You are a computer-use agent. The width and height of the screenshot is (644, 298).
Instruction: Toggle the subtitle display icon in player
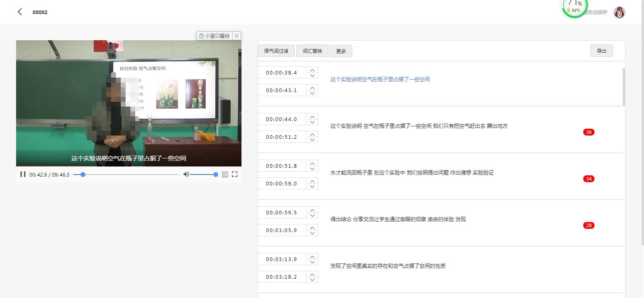coord(225,174)
